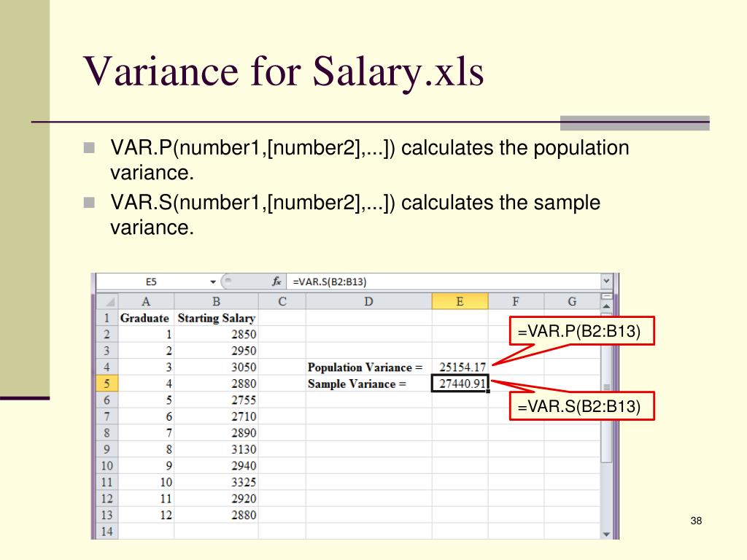Select column C header
This screenshot has height=560, width=747.
click(x=282, y=301)
